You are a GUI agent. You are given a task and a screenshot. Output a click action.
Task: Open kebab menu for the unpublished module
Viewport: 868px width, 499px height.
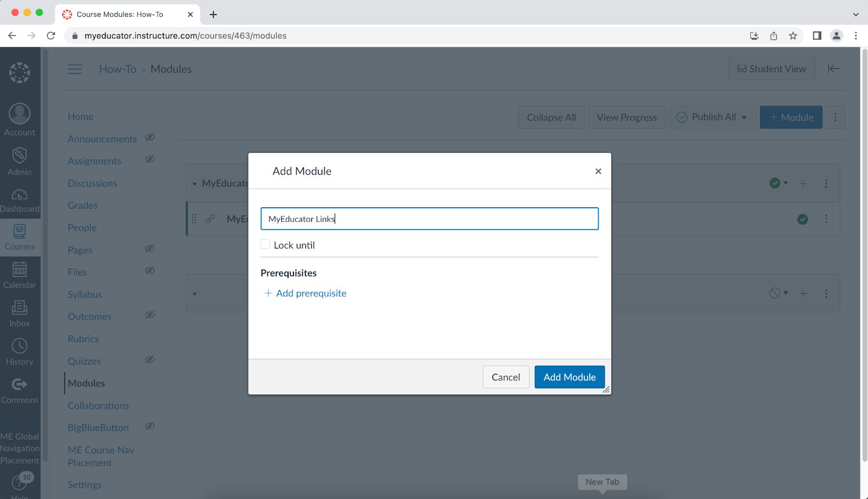point(826,293)
